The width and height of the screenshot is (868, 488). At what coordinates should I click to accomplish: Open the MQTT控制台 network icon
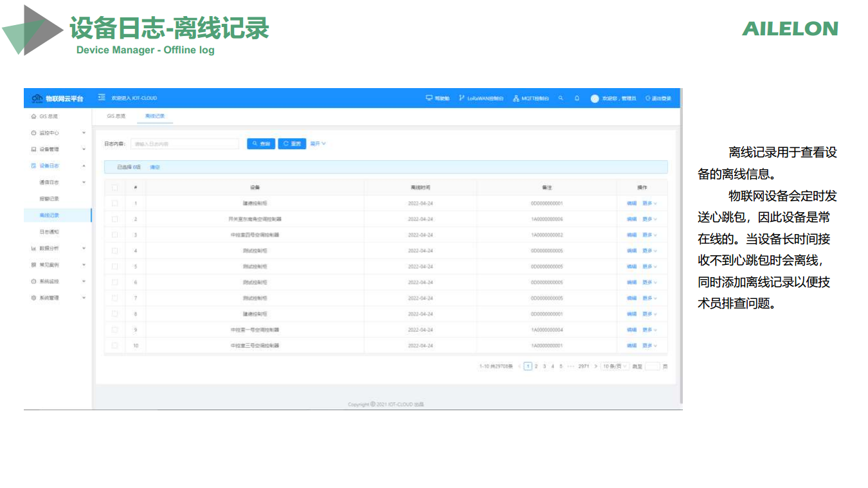coord(516,98)
